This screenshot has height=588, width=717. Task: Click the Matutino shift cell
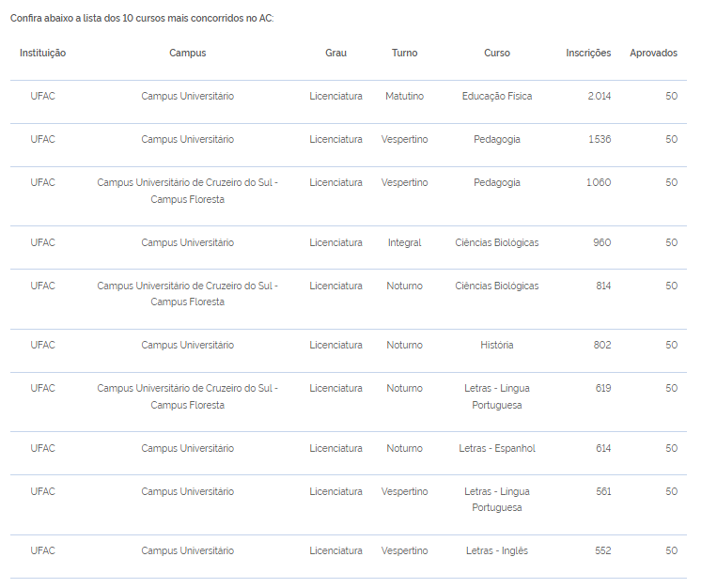pos(404,97)
